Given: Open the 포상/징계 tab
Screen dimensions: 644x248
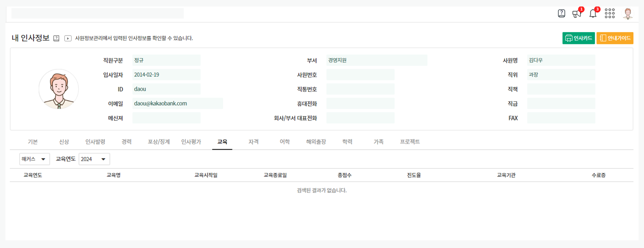Looking at the screenshot, I should click(x=159, y=142).
